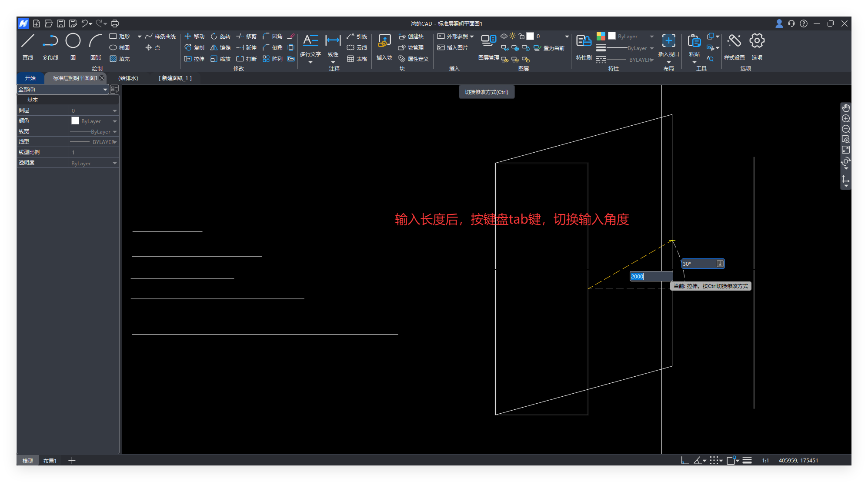Screen dimensions: 868x482
Task: Click the Match Properties (特性刷) icon
Action: point(584,41)
